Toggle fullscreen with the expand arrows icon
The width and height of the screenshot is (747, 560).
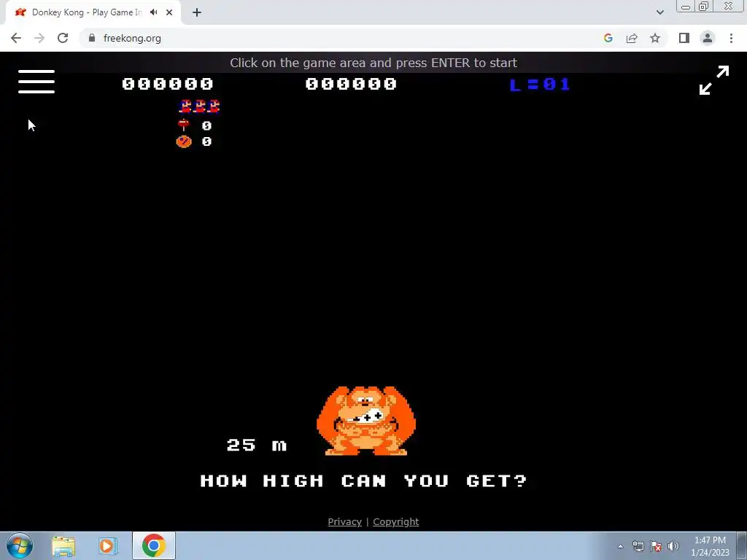[x=713, y=80]
